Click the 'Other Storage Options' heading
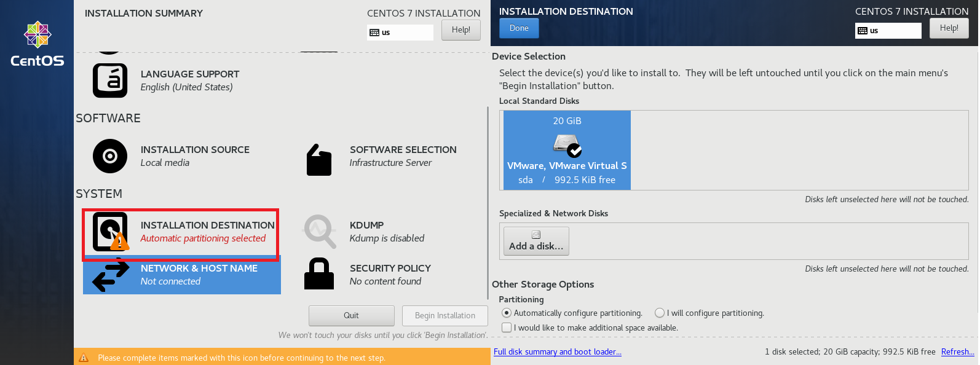980x365 pixels. (543, 285)
